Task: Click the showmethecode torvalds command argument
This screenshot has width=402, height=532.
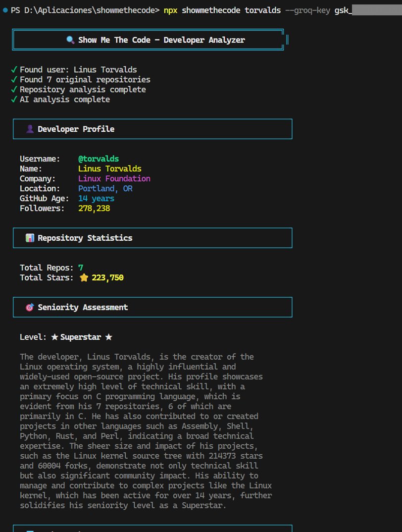Action: coord(231,10)
